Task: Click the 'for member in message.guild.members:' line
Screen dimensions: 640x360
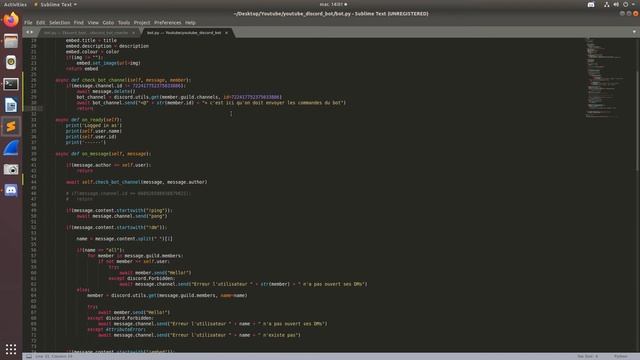Action: (135, 256)
